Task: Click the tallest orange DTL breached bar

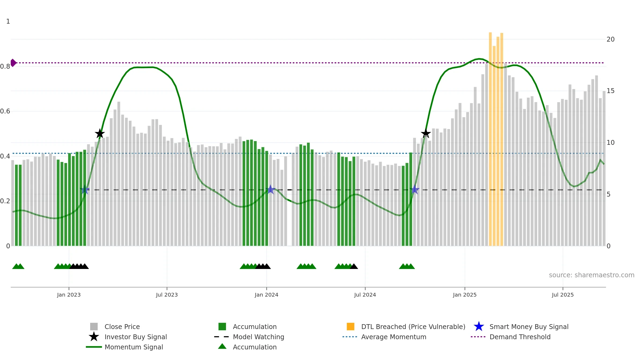Action: point(490,139)
